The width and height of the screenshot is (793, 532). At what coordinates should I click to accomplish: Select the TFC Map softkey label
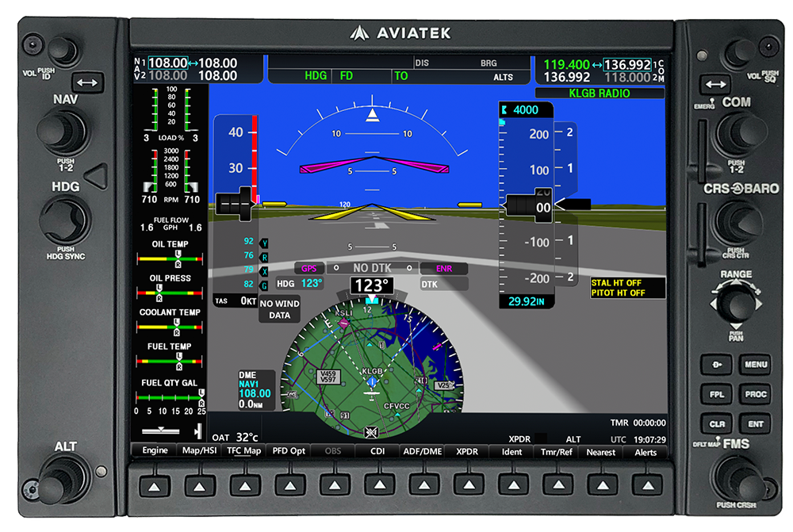point(243,450)
